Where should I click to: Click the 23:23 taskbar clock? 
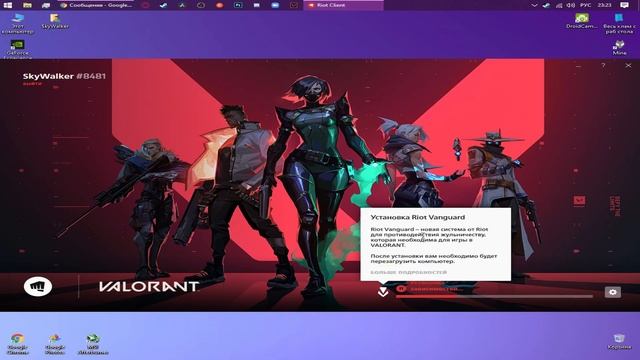pyautogui.click(x=604, y=5)
